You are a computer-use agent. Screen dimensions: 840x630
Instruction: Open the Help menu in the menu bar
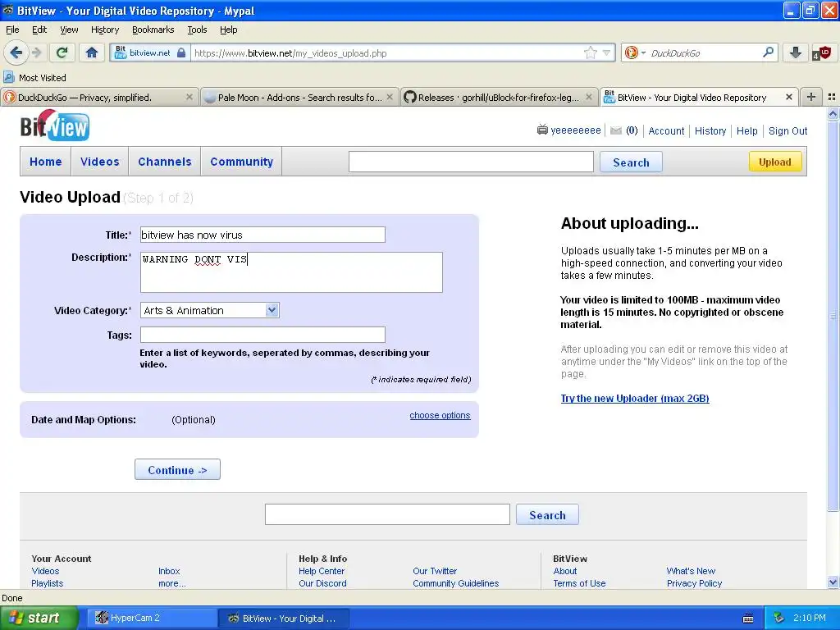tap(228, 30)
